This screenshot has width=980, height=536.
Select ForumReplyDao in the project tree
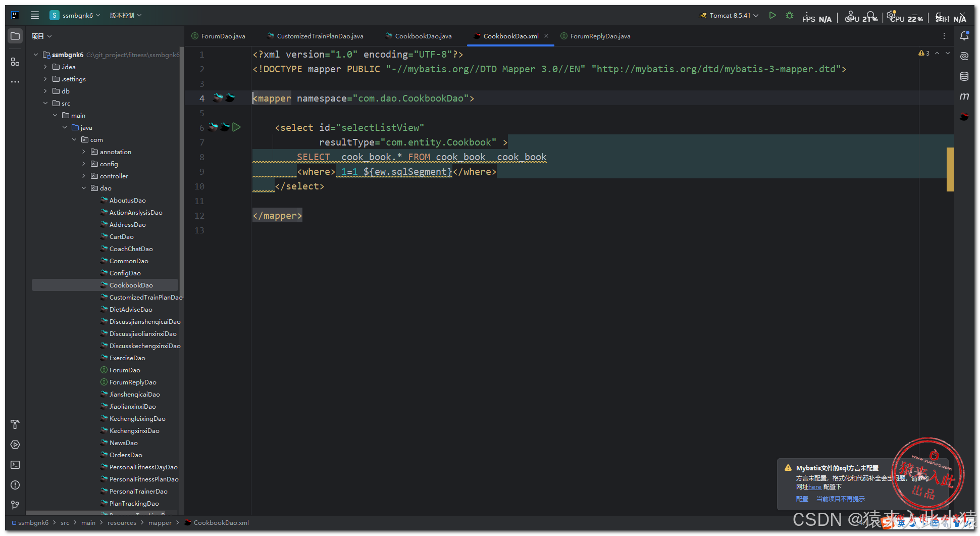pyautogui.click(x=133, y=382)
